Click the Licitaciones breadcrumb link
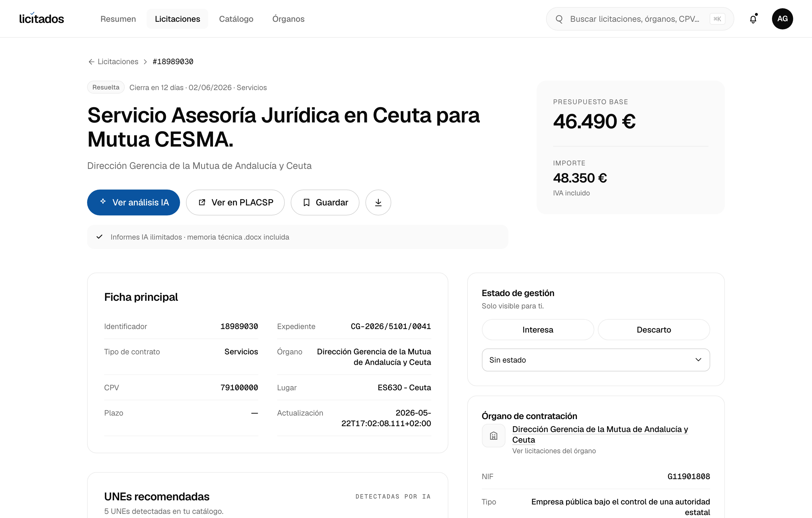The height and width of the screenshot is (518, 812). pyautogui.click(x=118, y=62)
